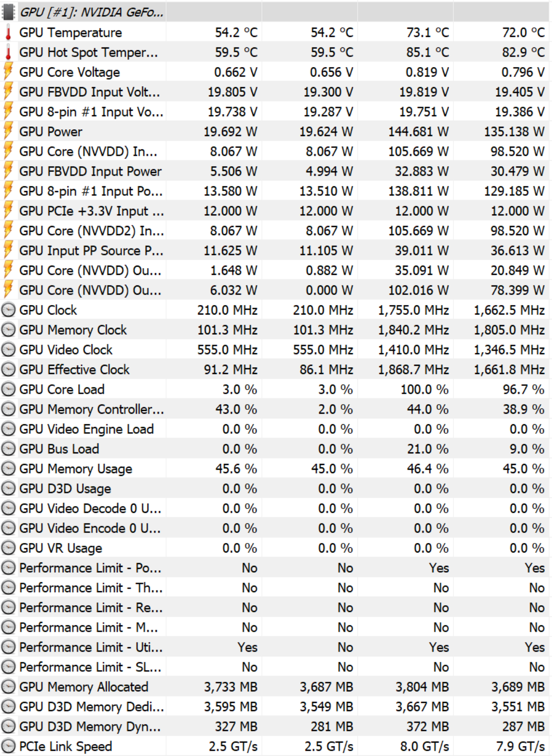Select the GPU FBVDD Input Power row
Image resolution: width=552 pixels, height=756 pixels.
click(276, 171)
